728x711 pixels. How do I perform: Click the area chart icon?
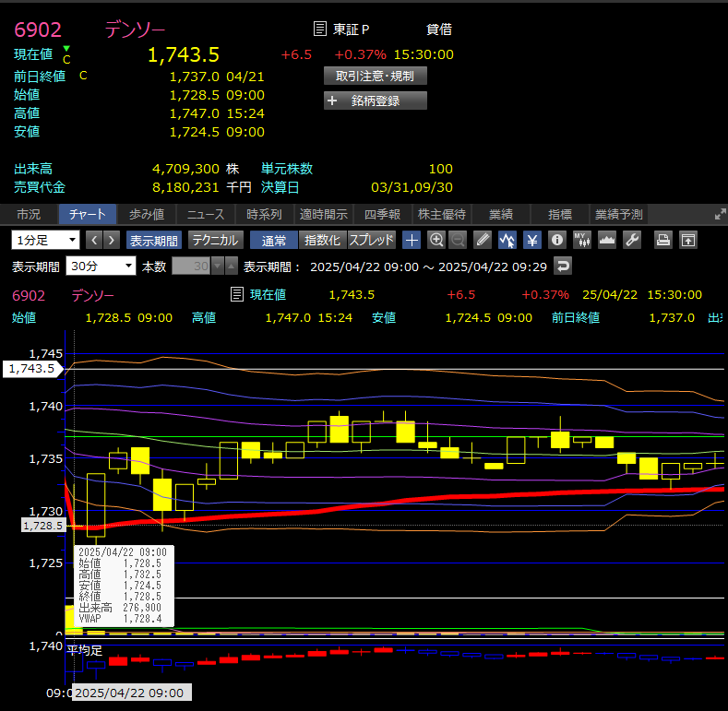607,240
